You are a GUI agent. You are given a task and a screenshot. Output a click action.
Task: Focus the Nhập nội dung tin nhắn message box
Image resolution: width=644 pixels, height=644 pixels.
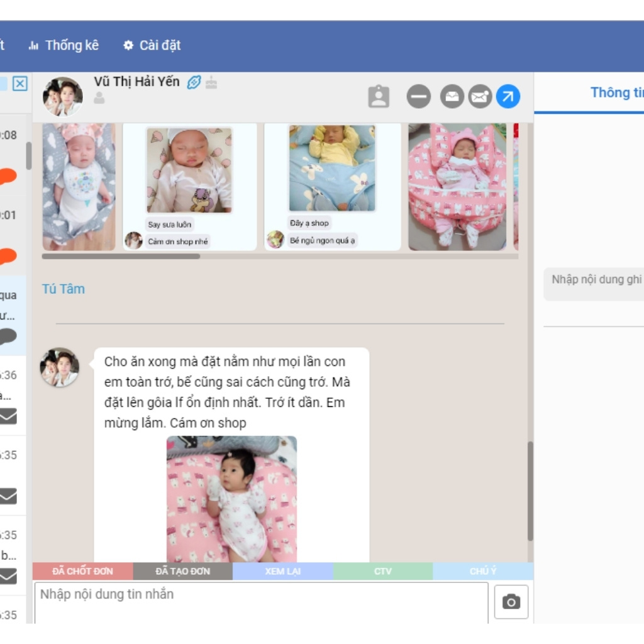[x=261, y=602]
